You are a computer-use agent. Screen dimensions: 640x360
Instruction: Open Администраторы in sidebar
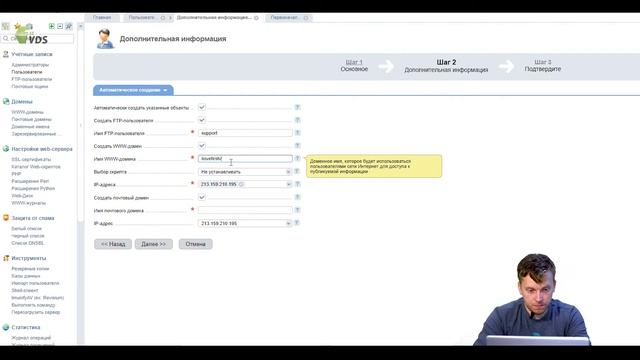coord(30,65)
